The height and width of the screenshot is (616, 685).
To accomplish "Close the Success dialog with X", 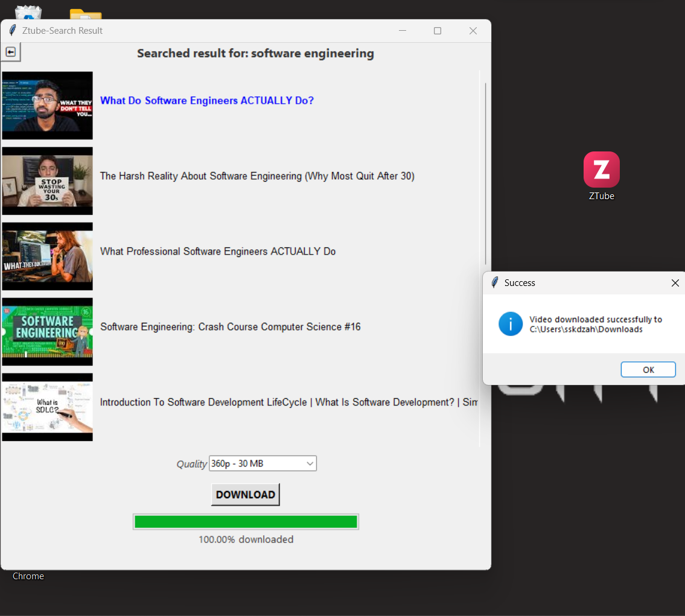I will 675,283.
